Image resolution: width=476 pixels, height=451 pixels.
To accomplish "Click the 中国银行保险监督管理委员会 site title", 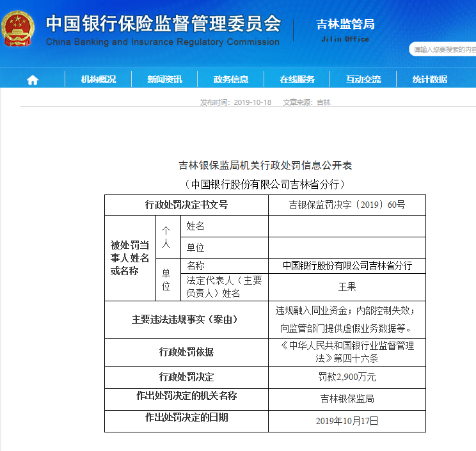I will point(164,24).
